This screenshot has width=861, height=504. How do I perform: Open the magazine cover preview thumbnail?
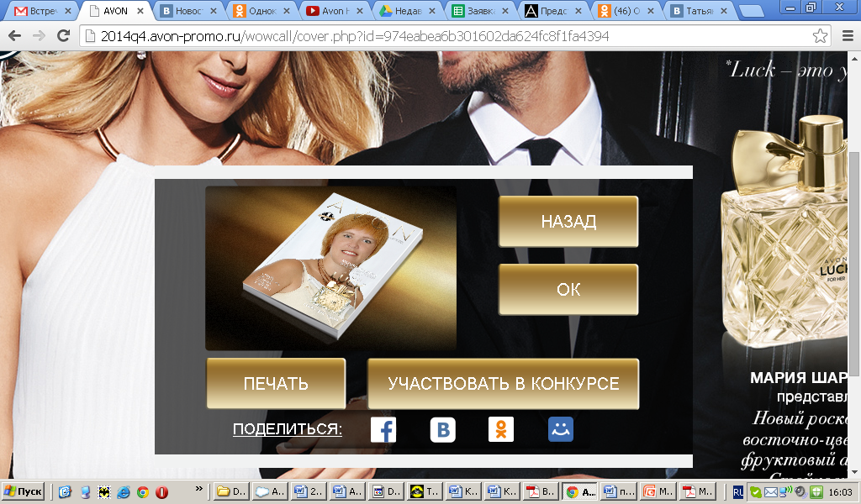coord(330,268)
